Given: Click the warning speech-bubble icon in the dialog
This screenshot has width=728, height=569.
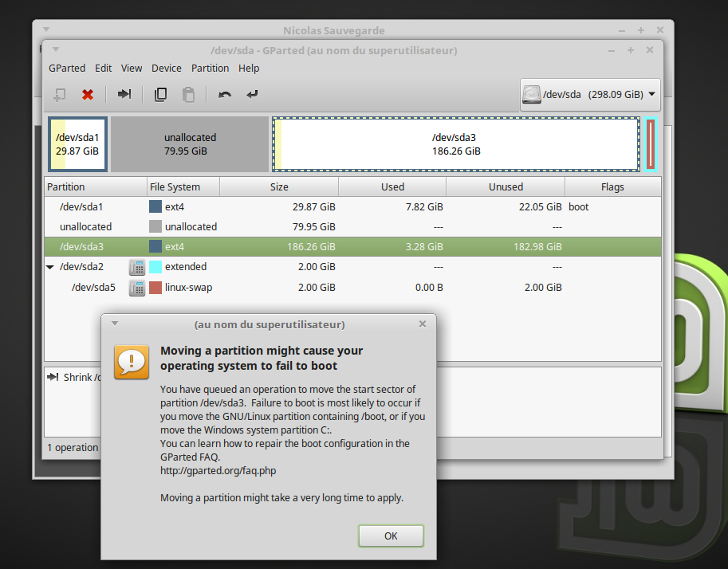Looking at the screenshot, I should click(x=132, y=362).
